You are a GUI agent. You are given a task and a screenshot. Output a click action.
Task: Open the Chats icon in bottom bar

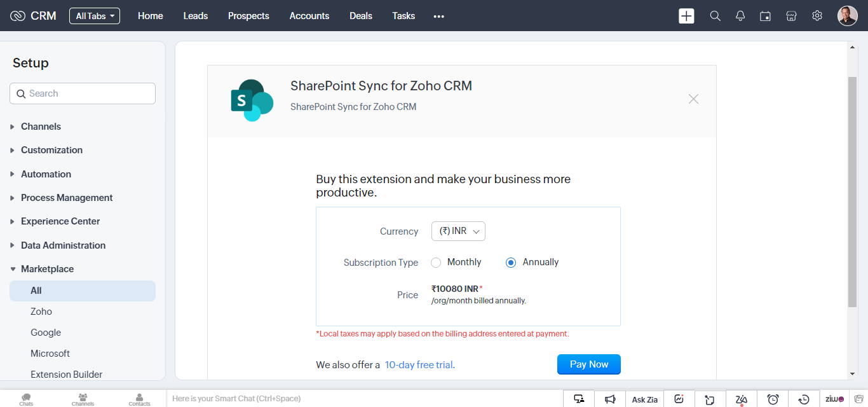click(26, 399)
